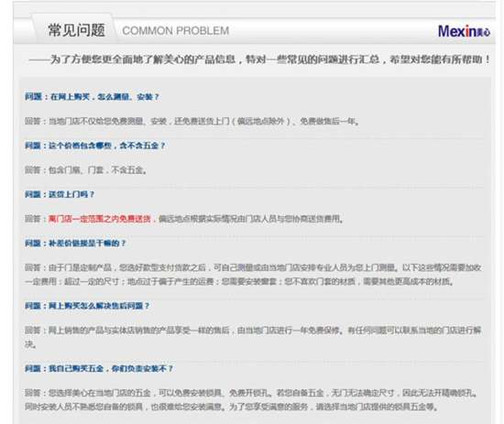Click the answer about 当地门店免费测量、安装
The width and height of the screenshot is (504, 424).
click(x=192, y=121)
